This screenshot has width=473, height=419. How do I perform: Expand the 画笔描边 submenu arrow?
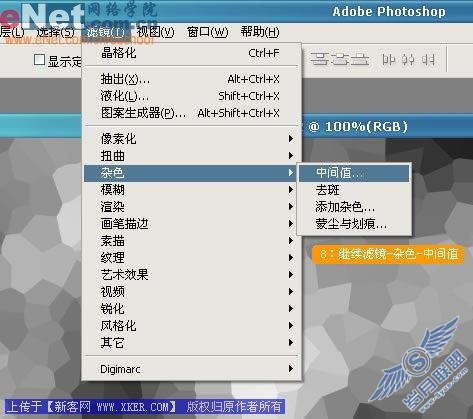click(x=291, y=224)
